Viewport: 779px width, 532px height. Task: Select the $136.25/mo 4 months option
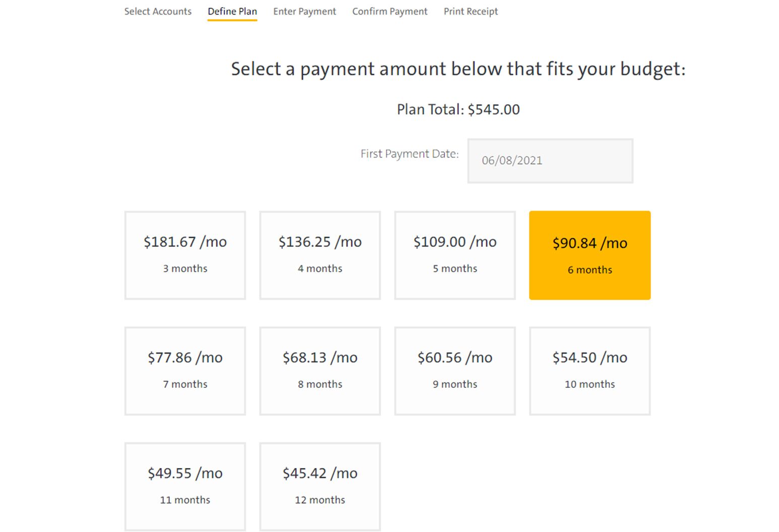coord(320,255)
